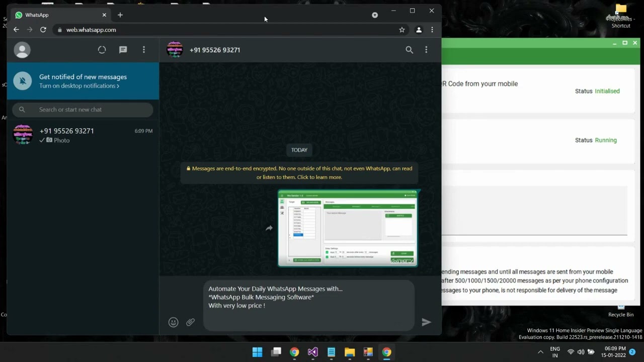Image resolution: width=644 pixels, height=362 pixels.
Task: Open the Windows Start menu
Action: [257, 352]
